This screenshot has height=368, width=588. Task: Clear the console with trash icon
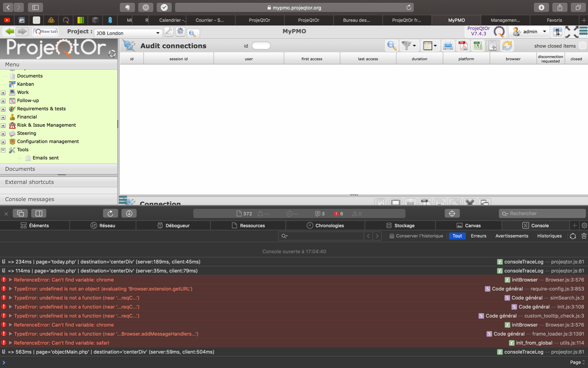584,236
